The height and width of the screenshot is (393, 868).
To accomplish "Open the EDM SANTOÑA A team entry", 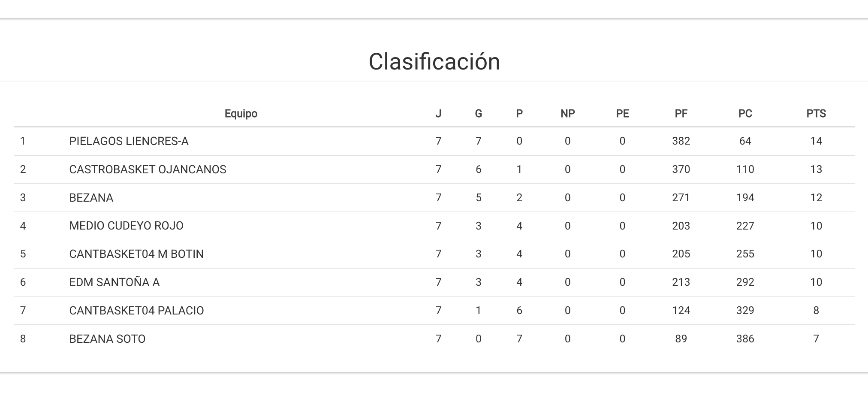I will point(114,282).
